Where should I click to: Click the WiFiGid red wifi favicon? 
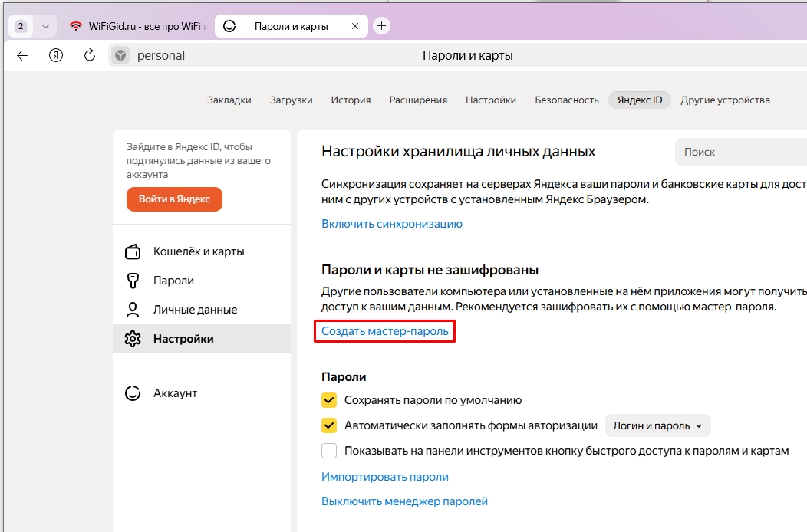(76, 26)
